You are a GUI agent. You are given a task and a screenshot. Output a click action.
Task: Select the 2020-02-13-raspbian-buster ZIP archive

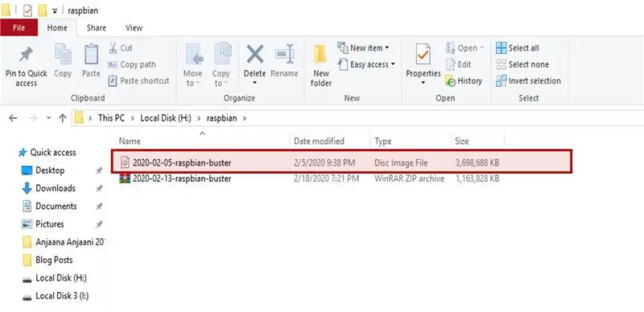[x=182, y=179]
